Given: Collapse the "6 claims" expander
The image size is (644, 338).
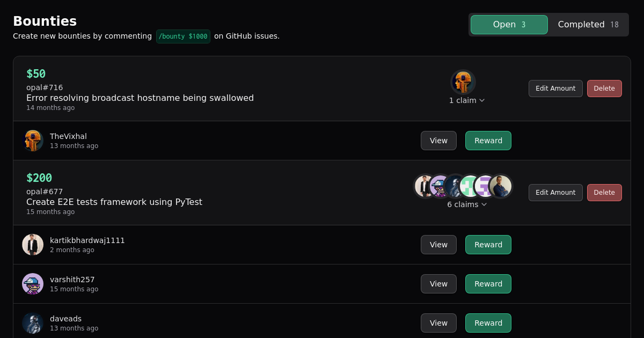Looking at the screenshot, I should tap(467, 204).
